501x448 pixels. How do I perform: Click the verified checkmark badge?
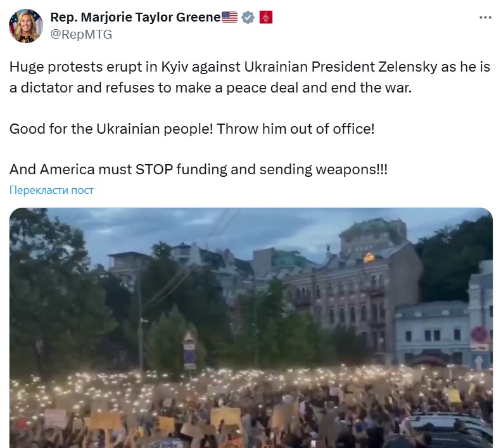point(248,18)
